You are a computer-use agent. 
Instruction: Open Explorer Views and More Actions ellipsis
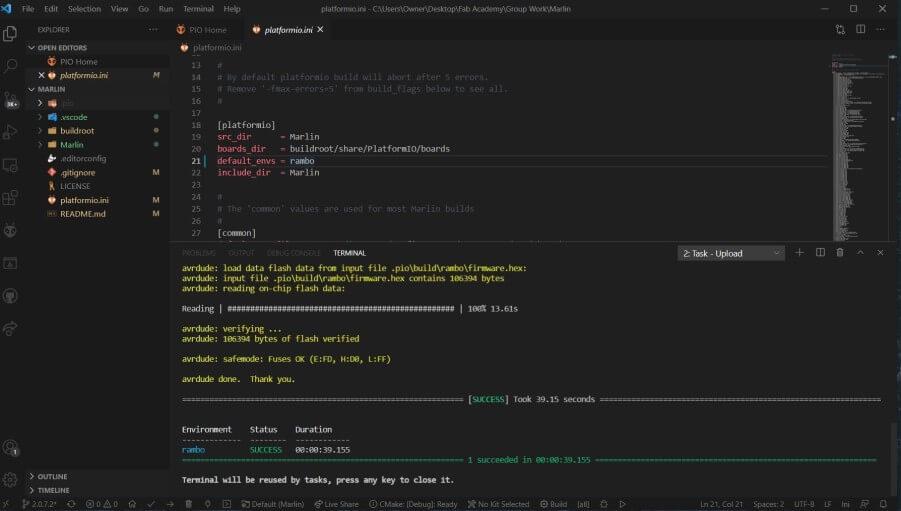[153, 29]
